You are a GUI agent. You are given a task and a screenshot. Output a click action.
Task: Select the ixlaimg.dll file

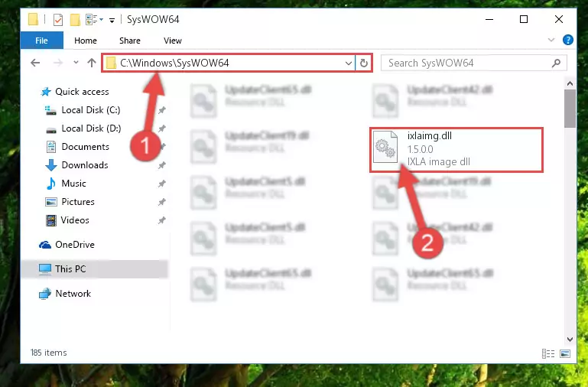coord(456,150)
